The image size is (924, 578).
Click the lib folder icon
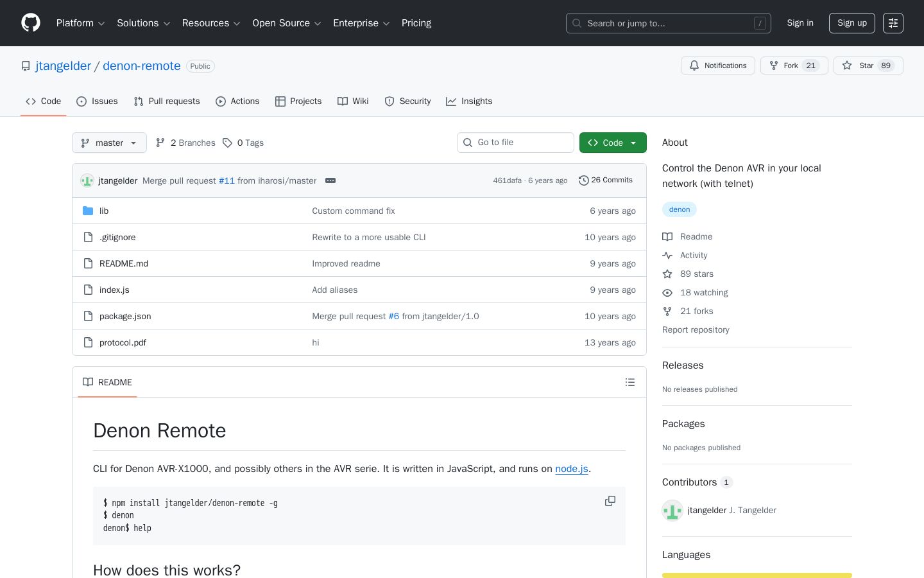coord(88,211)
